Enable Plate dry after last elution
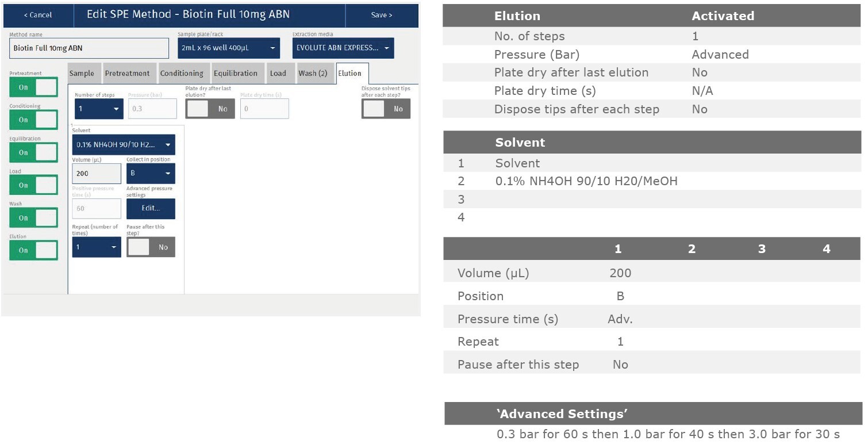Viewport: 868px width, 444px height. pyautogui.click(x=210, y=109)
